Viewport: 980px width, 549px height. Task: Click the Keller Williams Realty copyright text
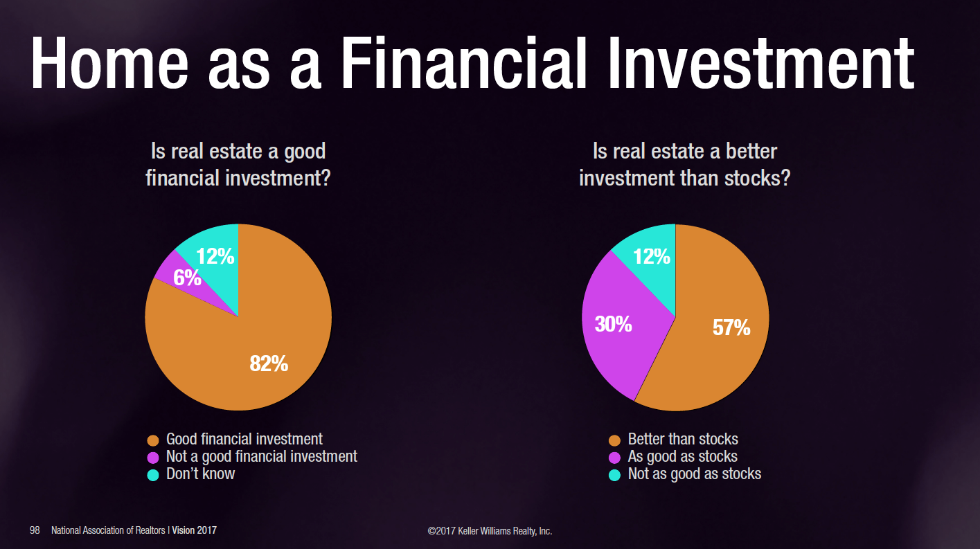coord(490,532)
